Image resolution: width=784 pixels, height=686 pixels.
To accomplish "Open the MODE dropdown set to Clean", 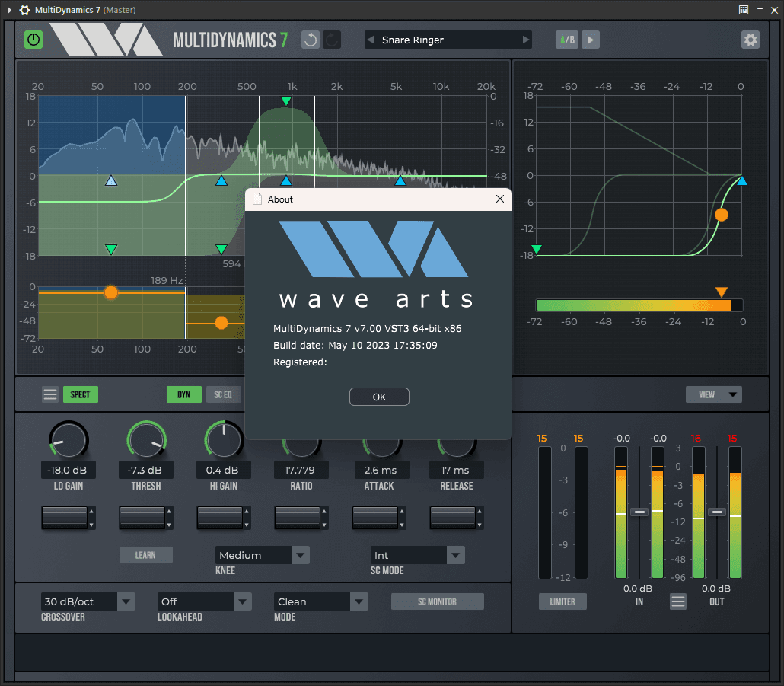I will [320, 601].
